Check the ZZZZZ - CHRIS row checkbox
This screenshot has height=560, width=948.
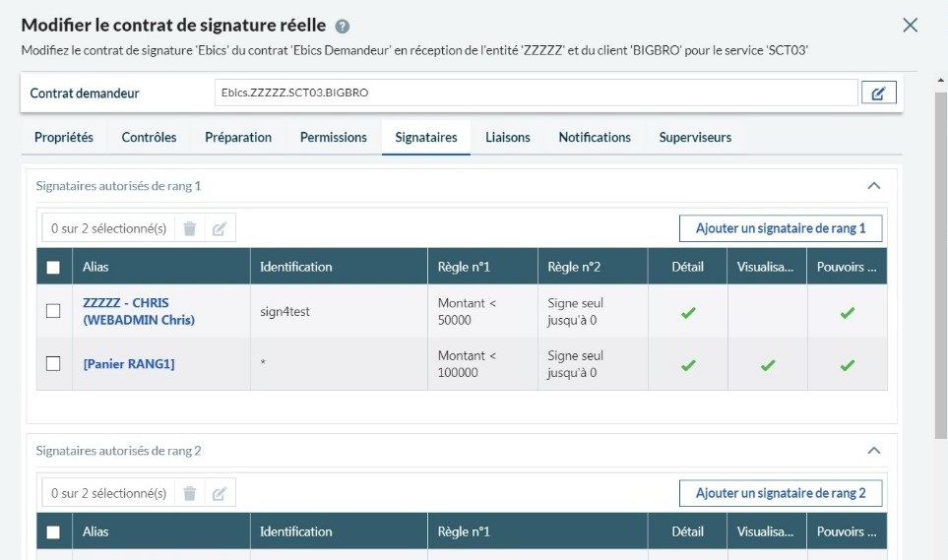[53, 312]
